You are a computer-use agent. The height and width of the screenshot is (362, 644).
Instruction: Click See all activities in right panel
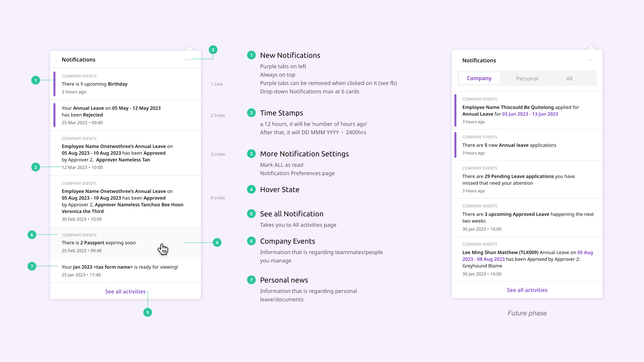pos(527,290)
